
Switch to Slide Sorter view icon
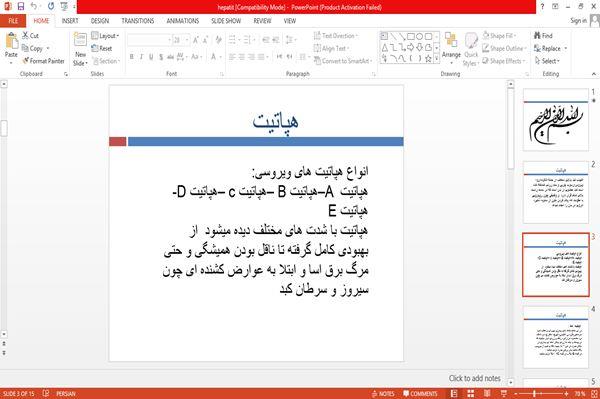(x=471, y=394)
